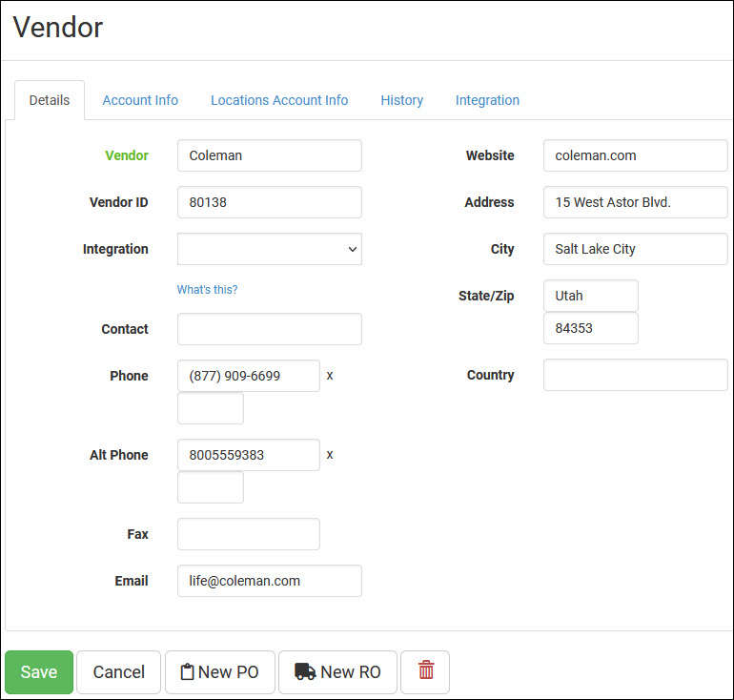Switch to the Details tab
The image size is (734, 700).
point(50,100)
